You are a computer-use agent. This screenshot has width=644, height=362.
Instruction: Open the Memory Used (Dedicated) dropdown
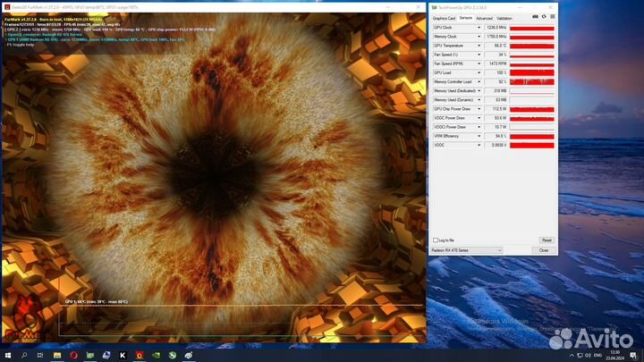479,90
